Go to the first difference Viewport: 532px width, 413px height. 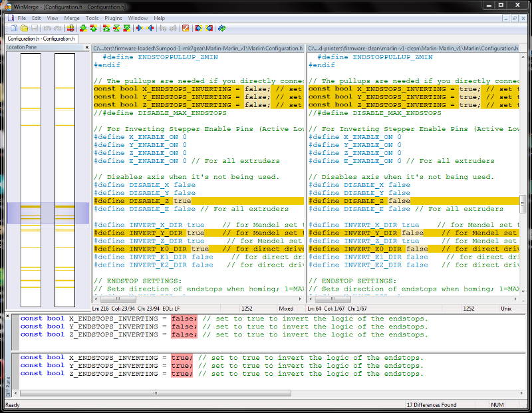tap(106, 28)
